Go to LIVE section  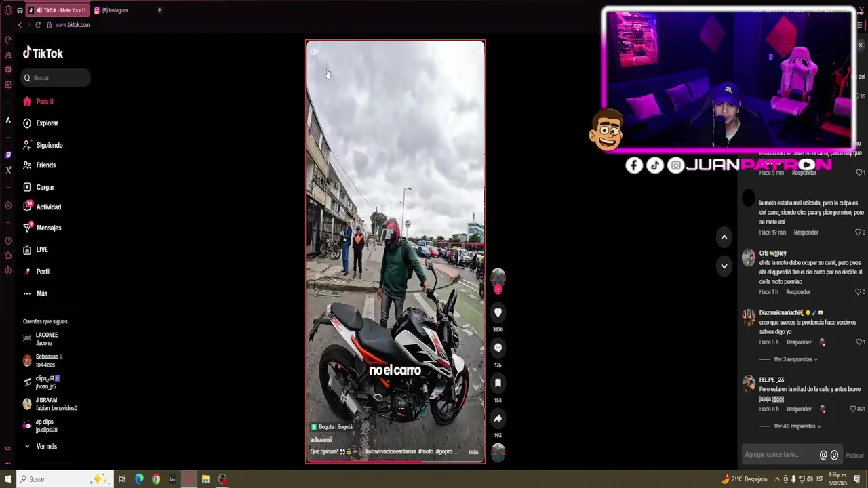(x=35, y=250)
